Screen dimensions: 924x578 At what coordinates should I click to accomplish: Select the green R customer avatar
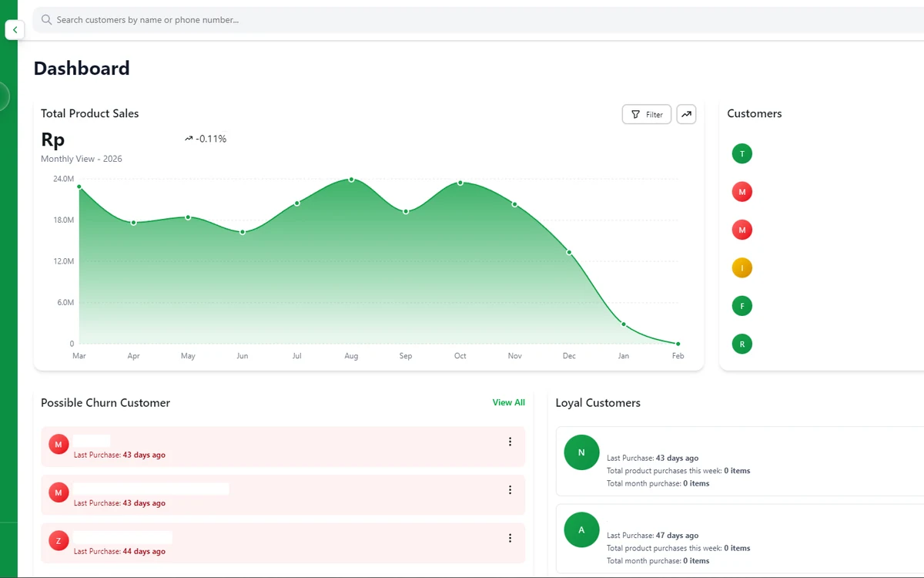point(742,344)
